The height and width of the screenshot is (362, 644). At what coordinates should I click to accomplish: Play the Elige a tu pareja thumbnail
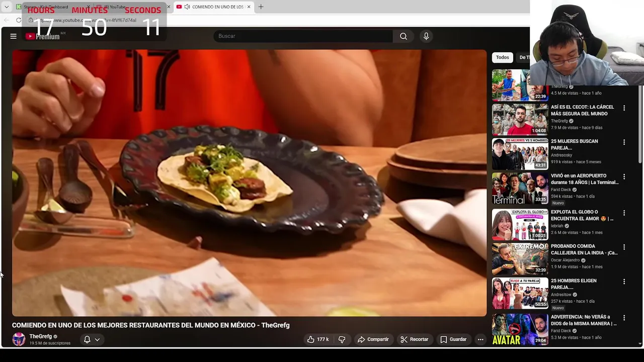tap(520, 293)
